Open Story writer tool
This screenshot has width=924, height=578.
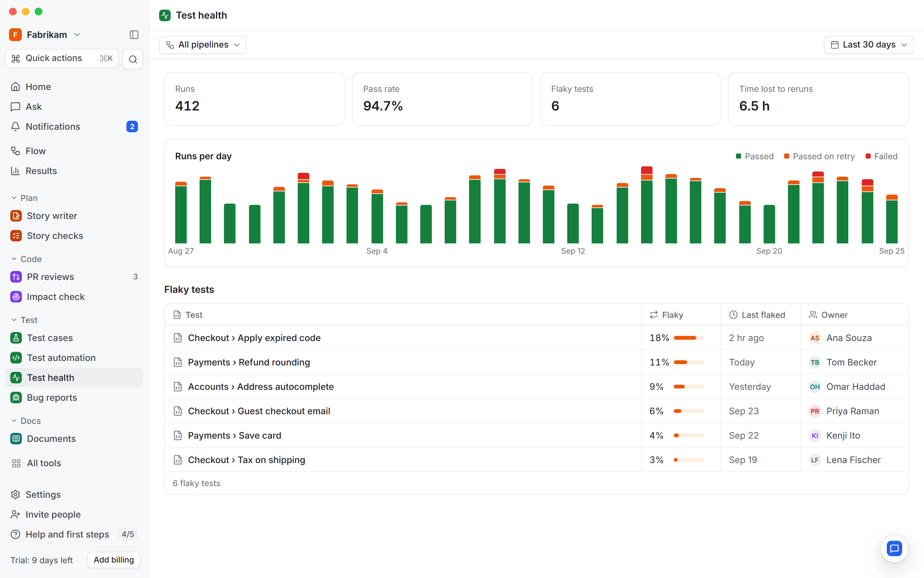click(x=74, y=216)
